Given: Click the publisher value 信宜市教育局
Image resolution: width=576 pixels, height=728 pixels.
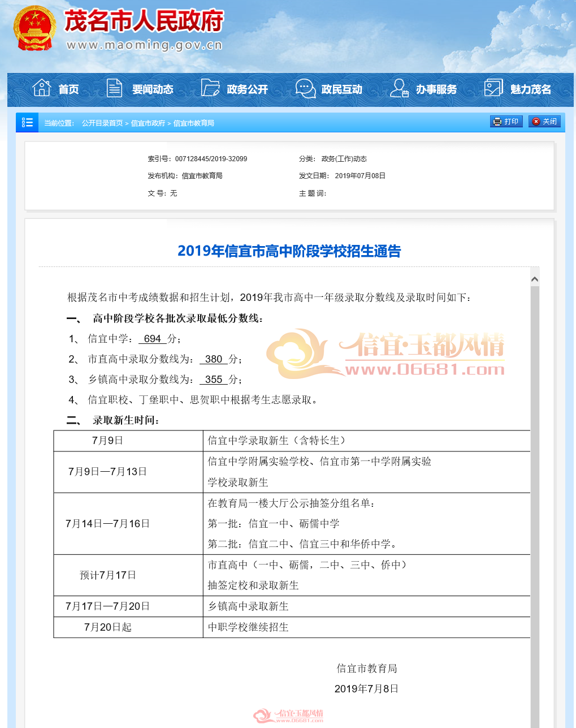Looking at the screenshot, I should click(202, 176).
